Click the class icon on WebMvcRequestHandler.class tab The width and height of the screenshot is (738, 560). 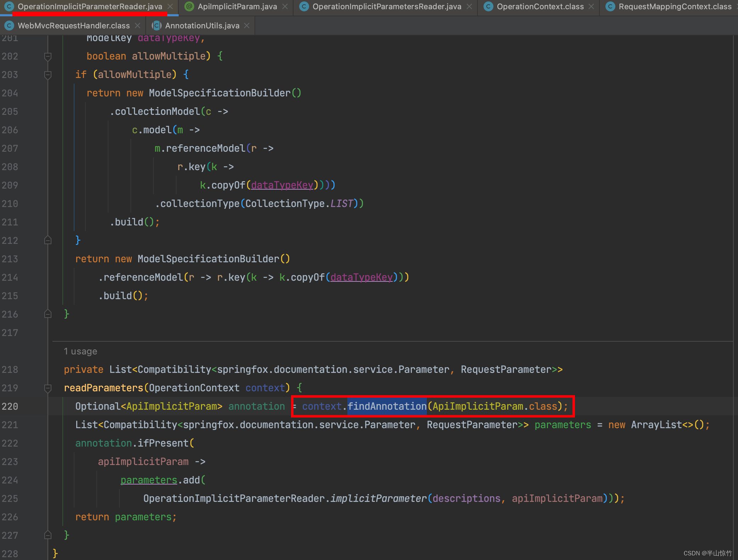coord(9,25)
